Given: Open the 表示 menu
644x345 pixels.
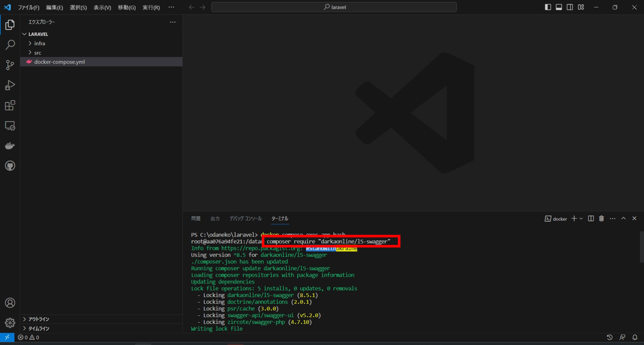Looking at the screenshot, I should [x=102, y=7].
